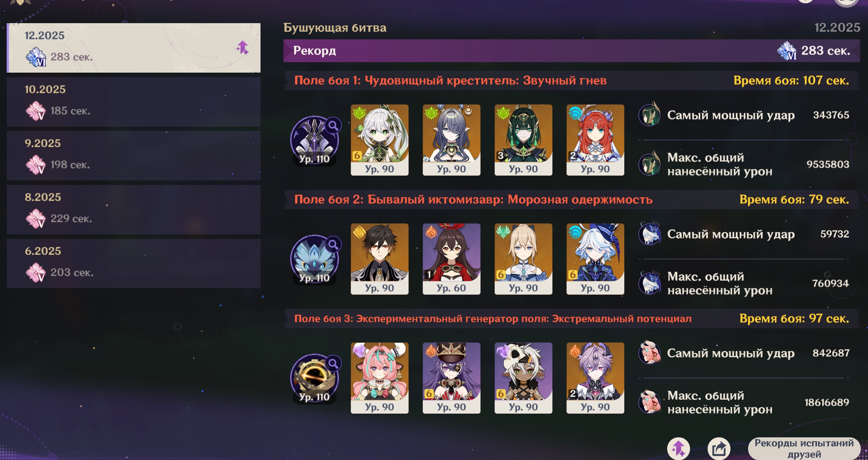Viewport: 868px width, 460px height.
Task: Click the Рекорд header bar
Action: [x=572, y=51]
